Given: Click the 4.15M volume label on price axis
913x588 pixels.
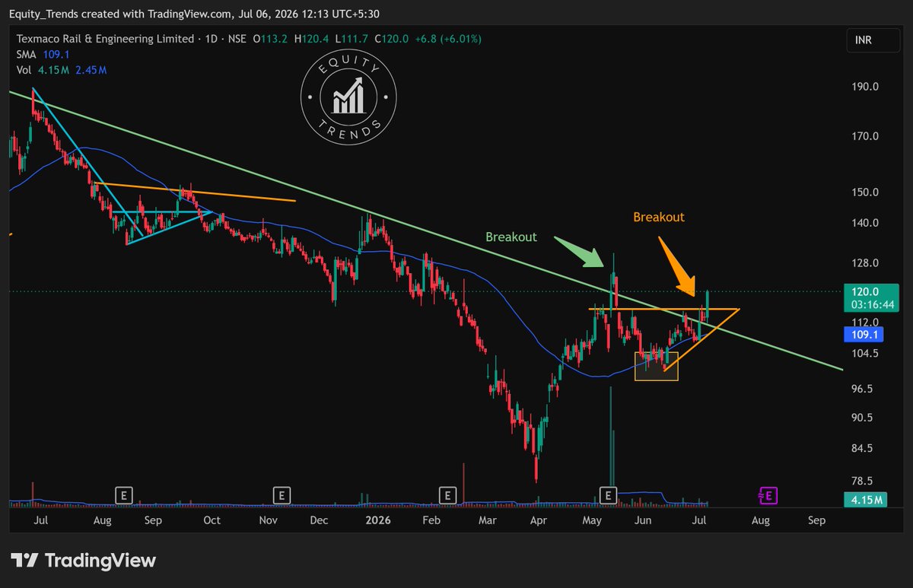Looking at the screenshot, I should (x=866, y=500).
